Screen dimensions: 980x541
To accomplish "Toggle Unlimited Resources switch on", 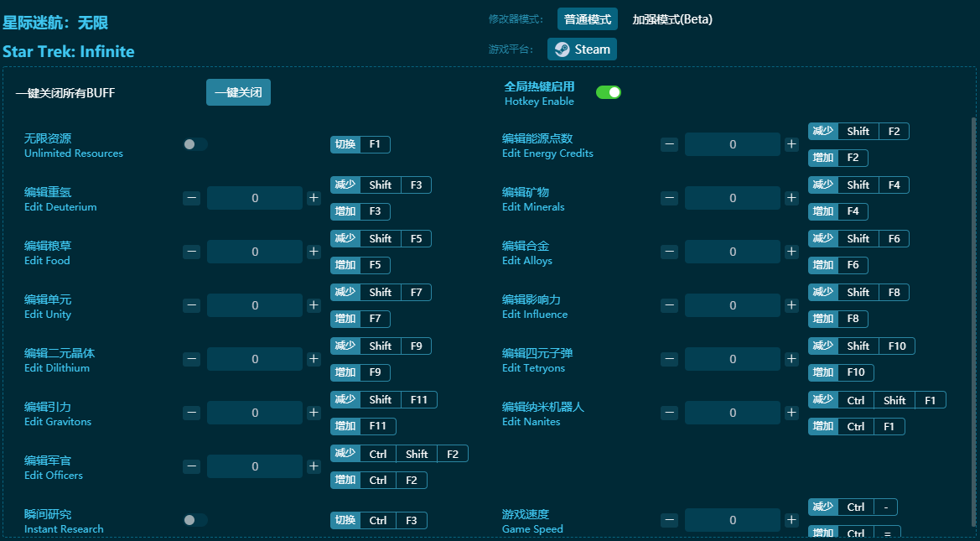I will [195, 144].
